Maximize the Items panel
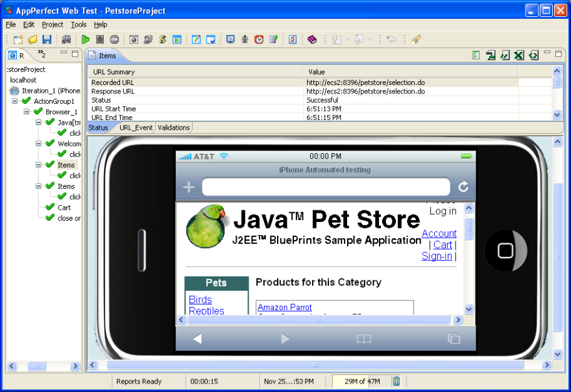 point(559,54)
